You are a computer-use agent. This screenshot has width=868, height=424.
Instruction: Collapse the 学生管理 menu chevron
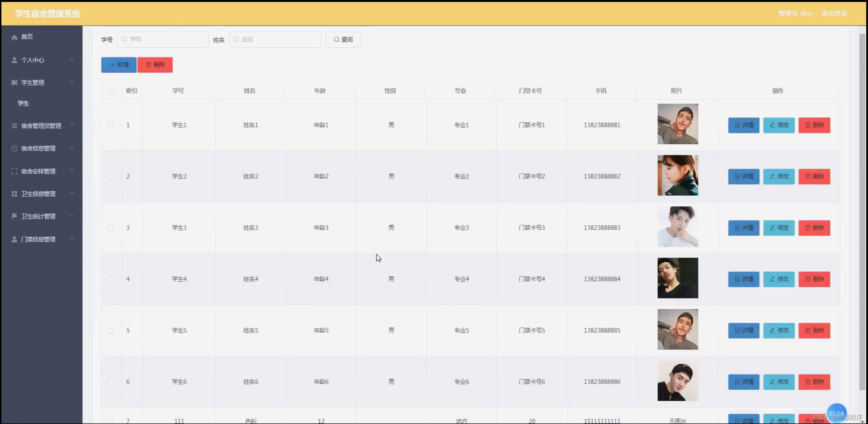pyautogui.click(x=72, y=82)
